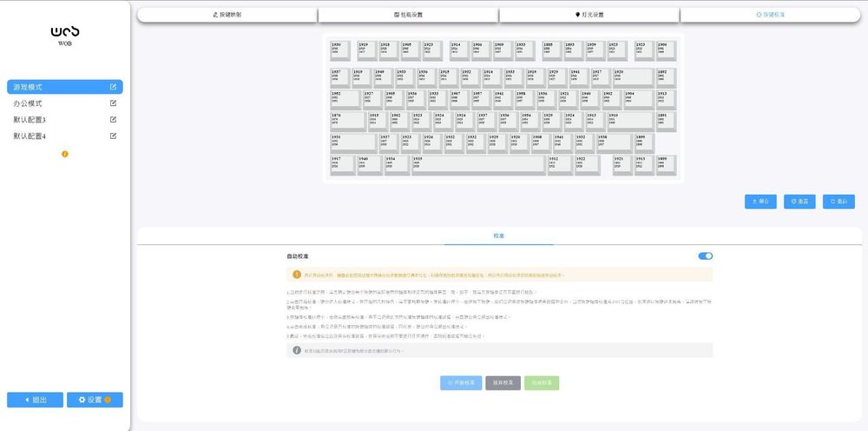Open the 灯光设置 tab
The width and height of the screenshot is (868, 431).
[x=589, y=15]
